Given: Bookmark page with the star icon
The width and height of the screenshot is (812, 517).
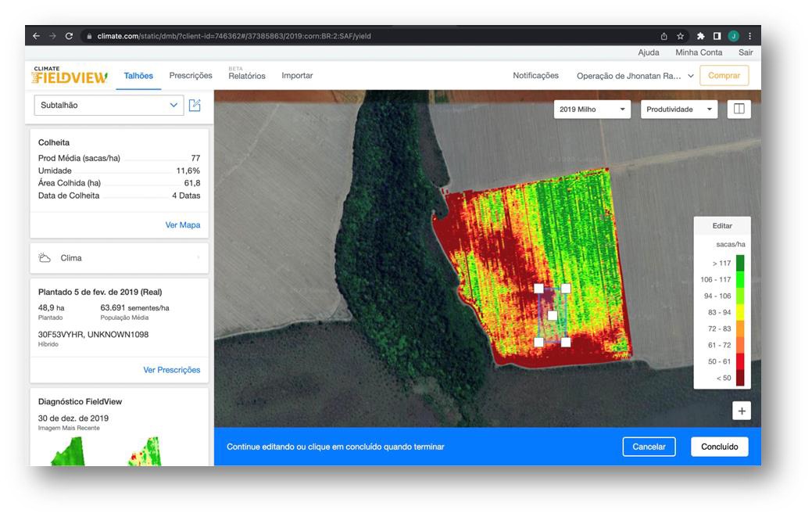Looking at the screenshot, I should (x=681, y=36).
